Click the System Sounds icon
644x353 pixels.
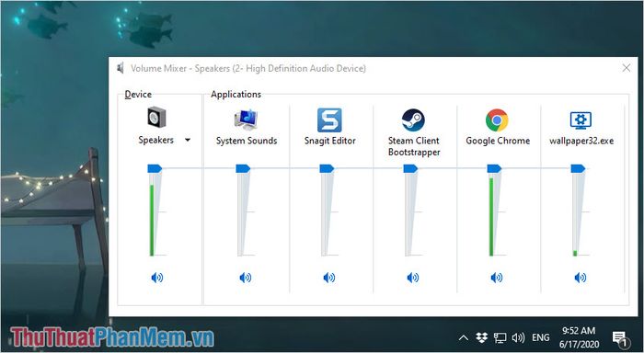(246, 120)
